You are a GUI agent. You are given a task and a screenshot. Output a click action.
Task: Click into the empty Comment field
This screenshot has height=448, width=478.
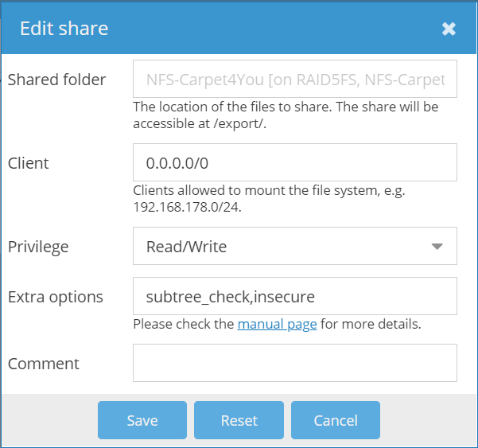(294, 363)
